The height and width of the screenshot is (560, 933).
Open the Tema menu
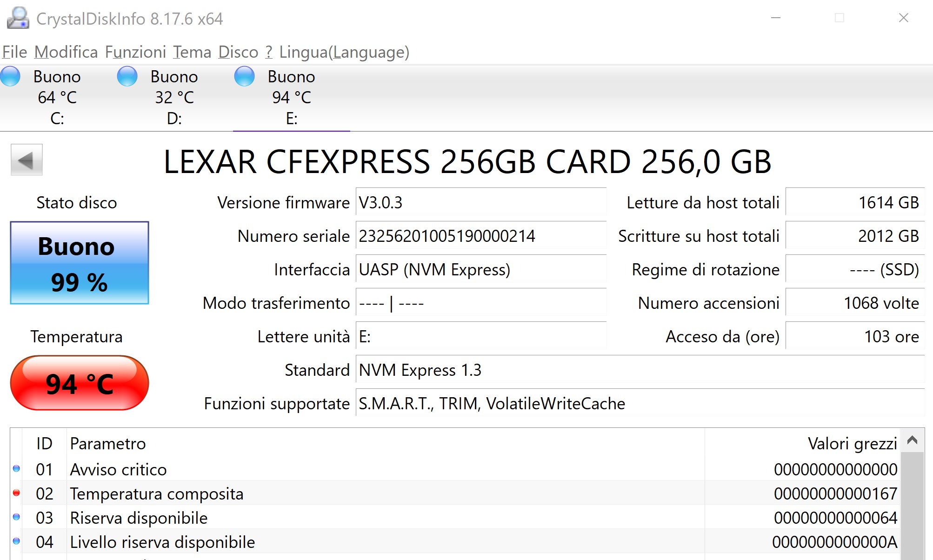pyautogui.click(x=192, y=52)
